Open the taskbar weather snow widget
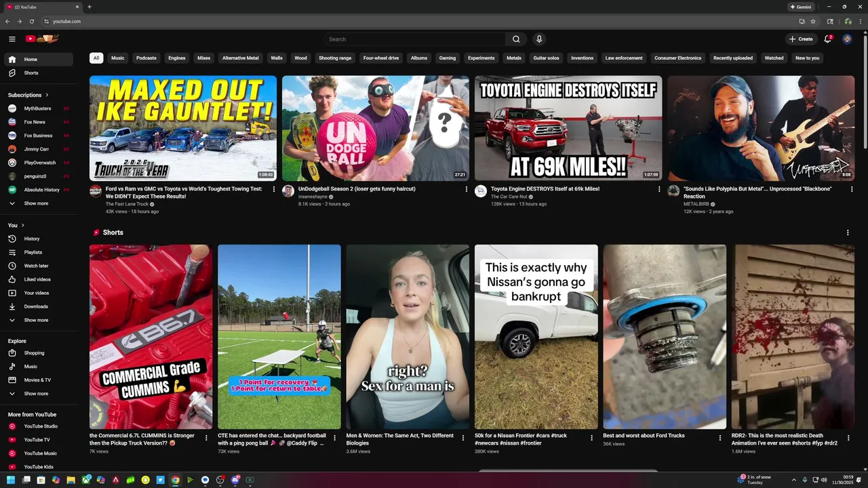Viewport: 868px width, 488px height. [x=755, y=480]
